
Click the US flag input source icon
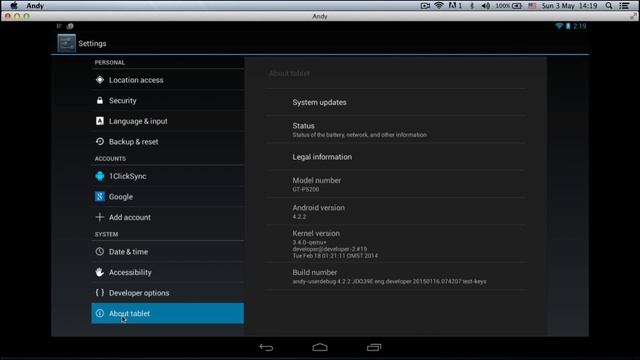click(532, 5)
